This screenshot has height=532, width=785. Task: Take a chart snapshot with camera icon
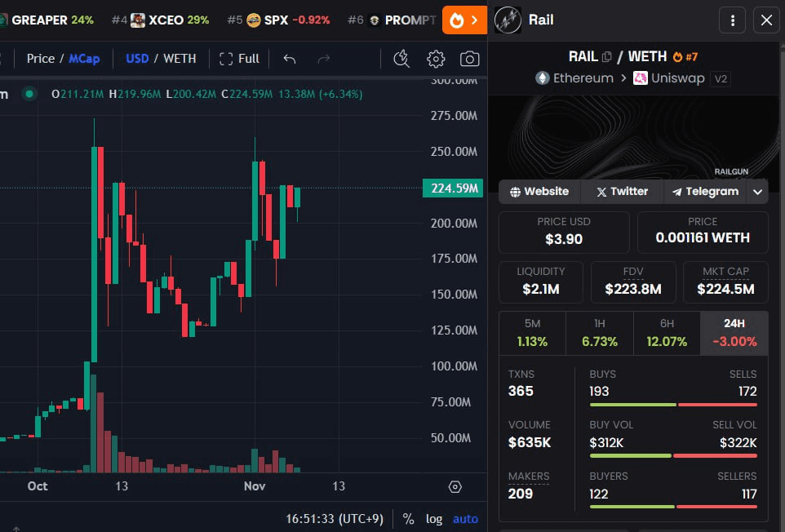(469, 59)
